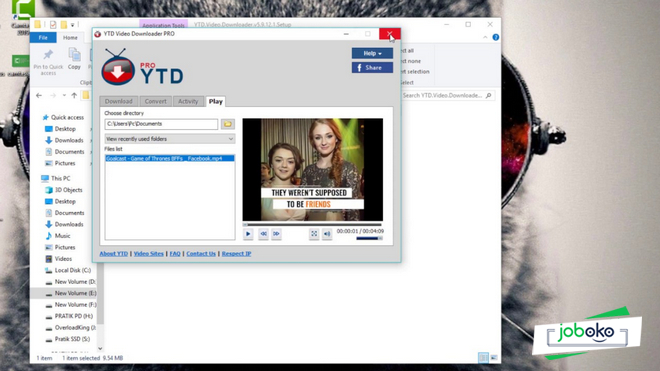Switch to the Download tab

(119, 101)
